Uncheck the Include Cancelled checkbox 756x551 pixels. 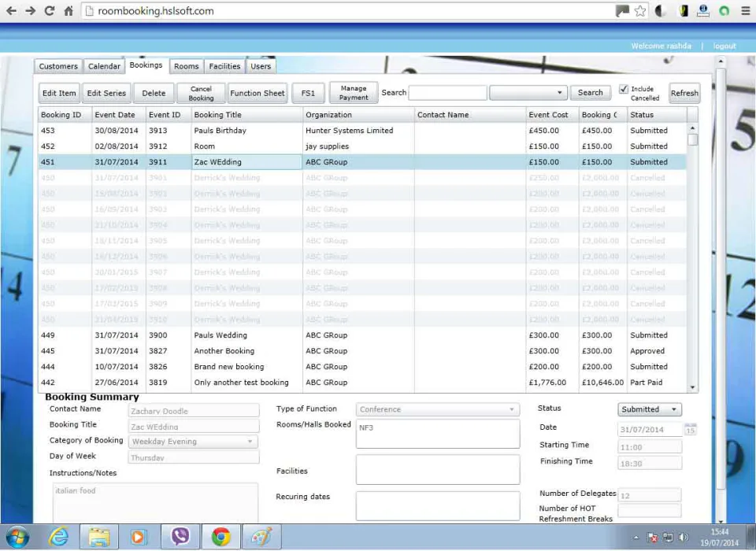624,89
